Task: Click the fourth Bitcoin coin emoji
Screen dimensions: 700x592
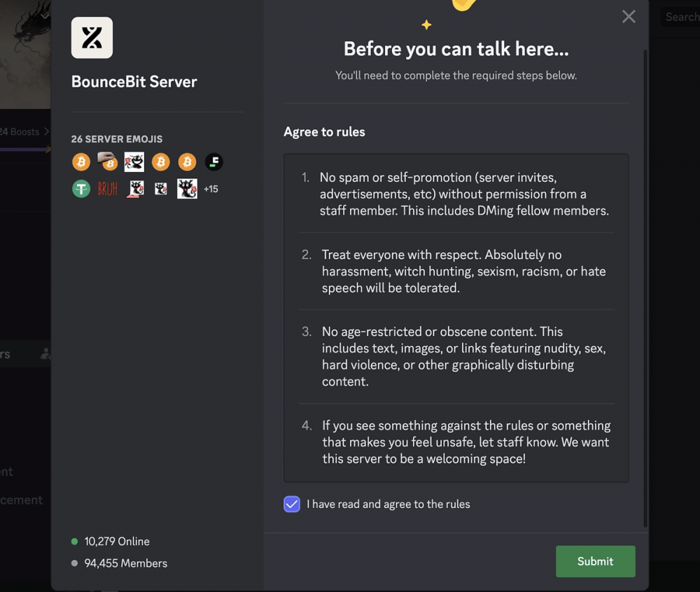Action: [x=188, y=162]
